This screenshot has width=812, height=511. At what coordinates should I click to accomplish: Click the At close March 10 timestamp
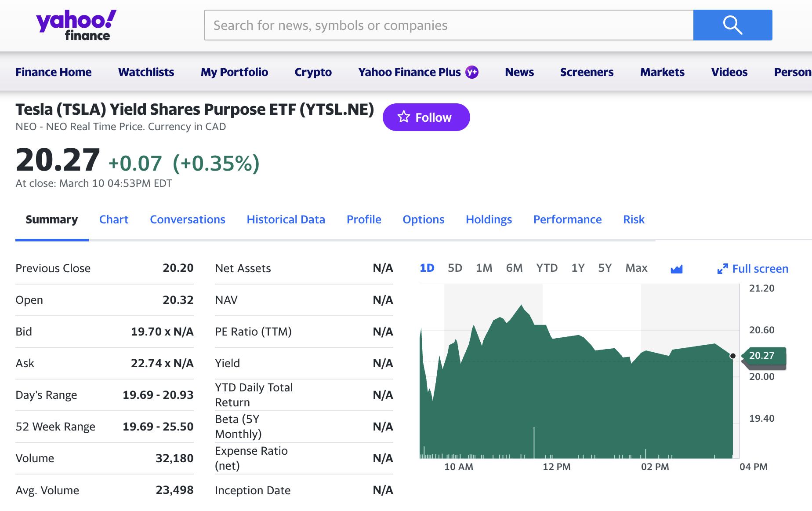click(x=94, y=183)
